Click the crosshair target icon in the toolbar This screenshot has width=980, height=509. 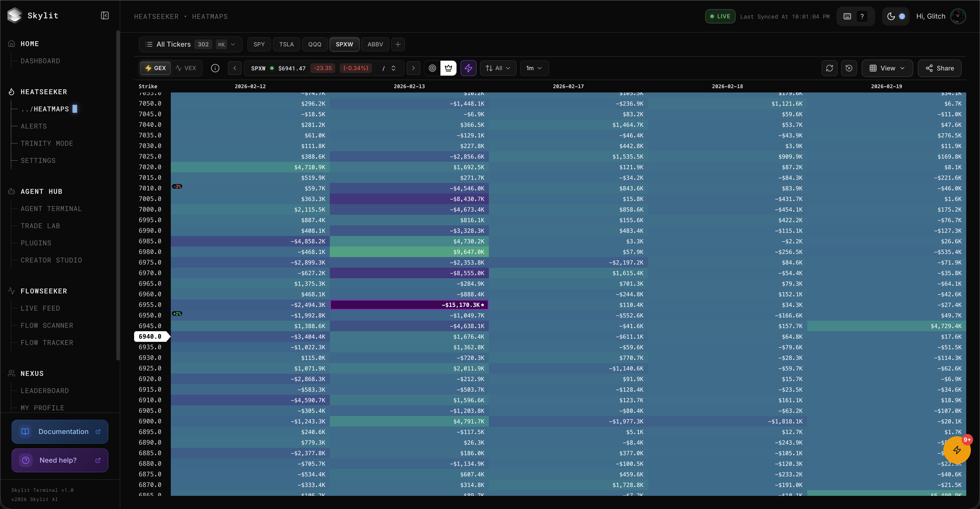432,68
